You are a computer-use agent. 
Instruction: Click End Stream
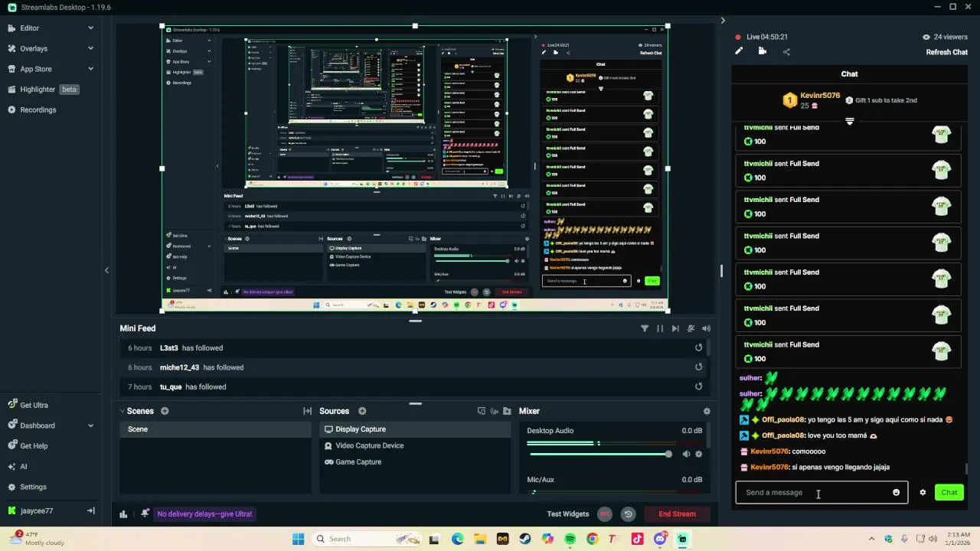677,514
